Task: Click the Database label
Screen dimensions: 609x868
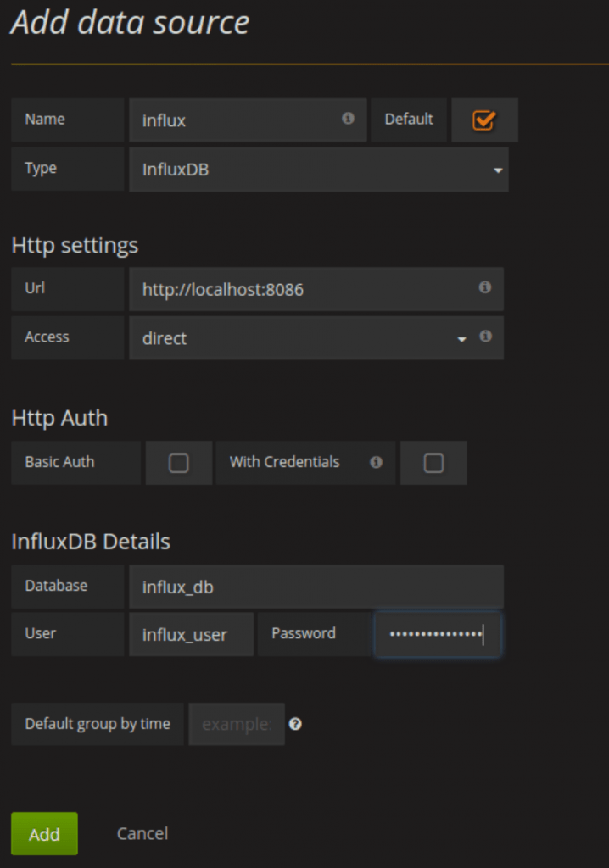Action: pos(56,586)
